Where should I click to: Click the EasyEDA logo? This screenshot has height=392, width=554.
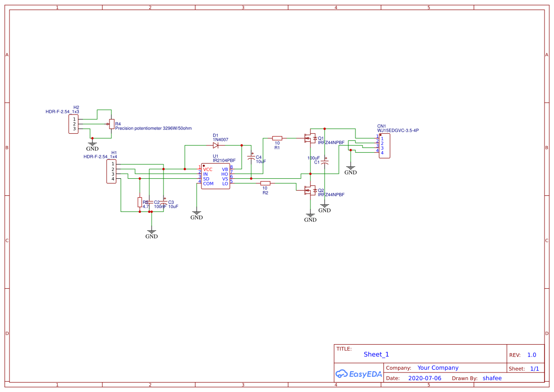click(x=359, y=374)
